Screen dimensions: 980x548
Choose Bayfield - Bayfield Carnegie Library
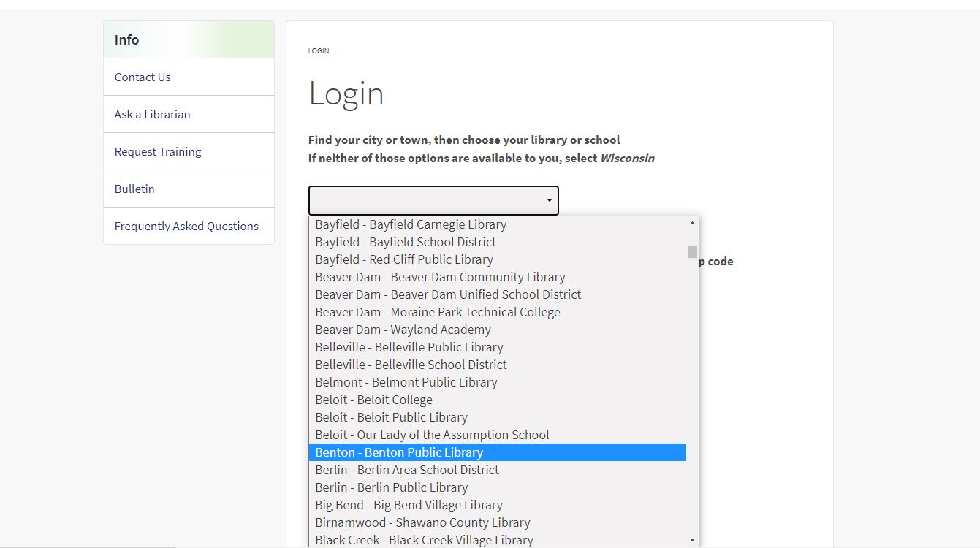point(411,224)
